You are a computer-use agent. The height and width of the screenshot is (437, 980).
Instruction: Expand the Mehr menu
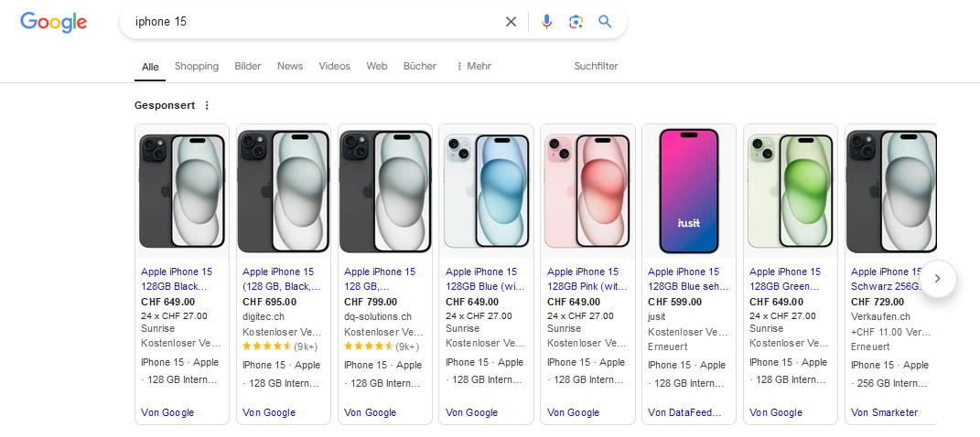(474, 66)
